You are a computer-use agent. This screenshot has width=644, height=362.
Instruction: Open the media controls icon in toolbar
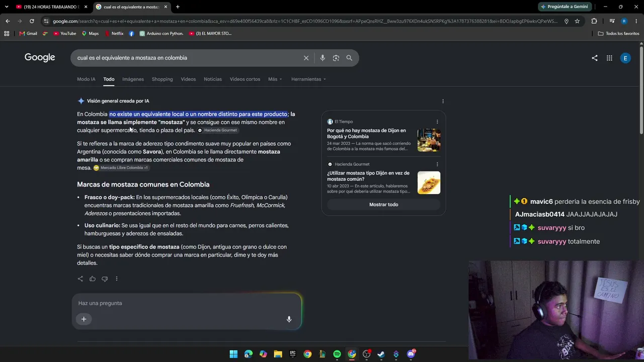tap(612, 21)
